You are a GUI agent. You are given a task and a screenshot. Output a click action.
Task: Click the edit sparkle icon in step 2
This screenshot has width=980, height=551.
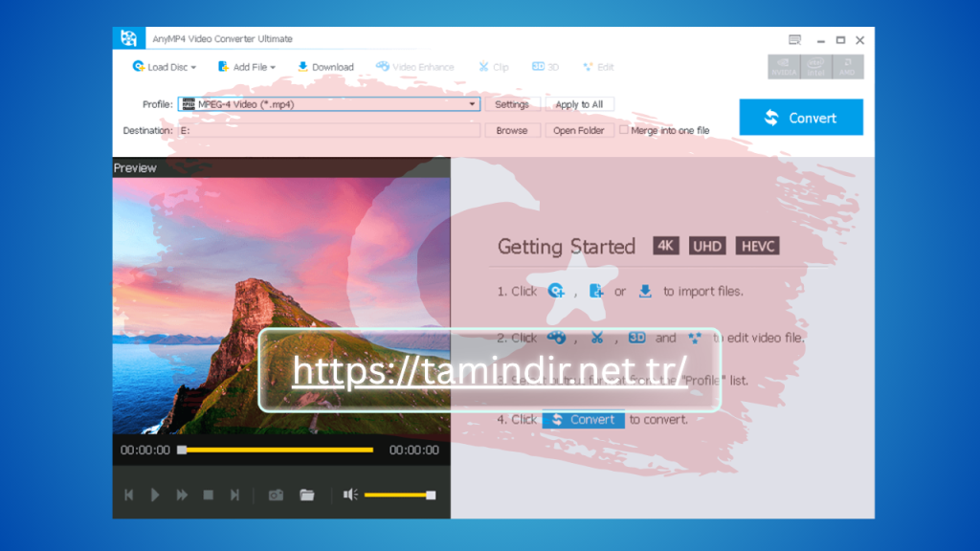coord(695,338)
